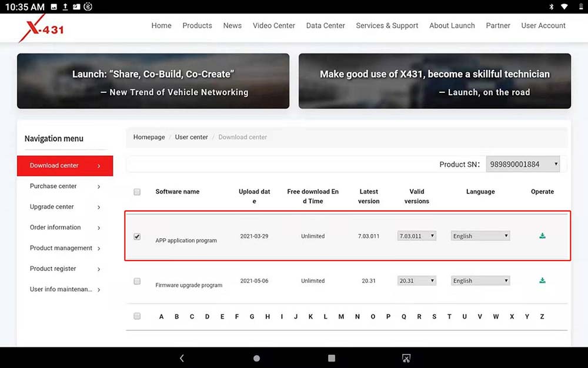This screenshot has width=588, height=368.
Task: Follow the Homepage breadcrumb link
Action: [149, 137]
